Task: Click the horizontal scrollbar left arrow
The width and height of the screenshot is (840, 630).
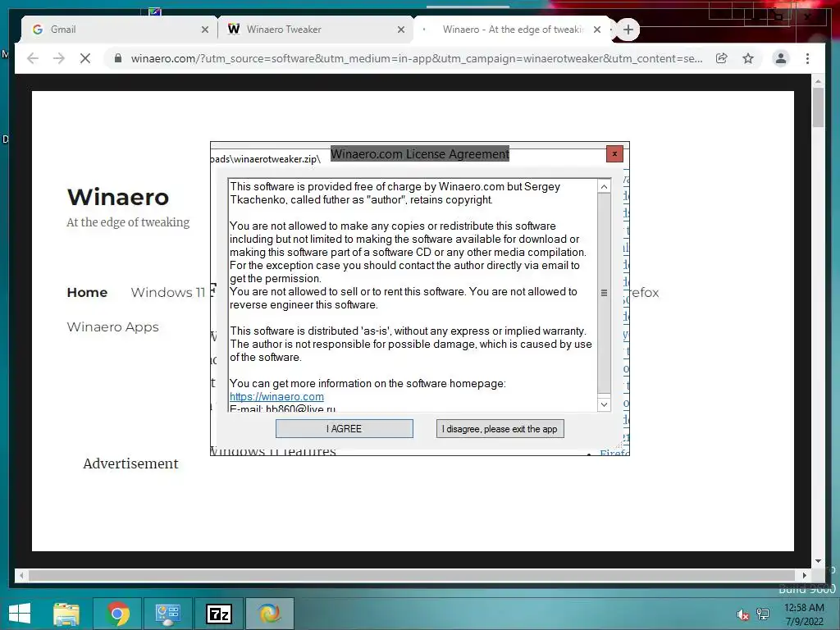Action: [x=21, y=575]
